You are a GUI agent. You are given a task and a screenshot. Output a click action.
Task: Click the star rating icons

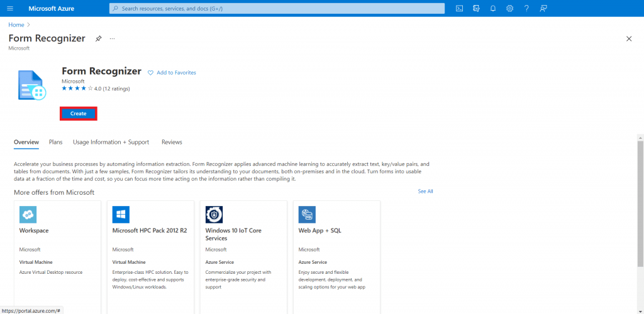pyautogui.click(x=77, y=88)
